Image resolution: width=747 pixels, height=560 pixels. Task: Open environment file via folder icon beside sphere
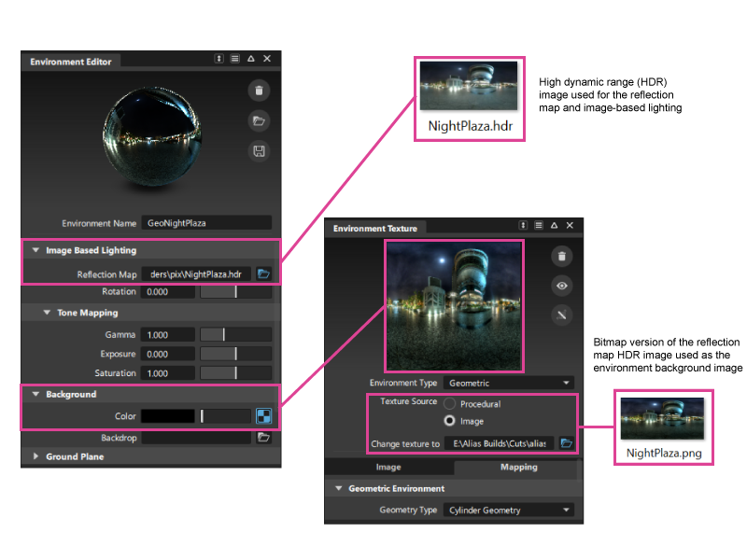259,121
